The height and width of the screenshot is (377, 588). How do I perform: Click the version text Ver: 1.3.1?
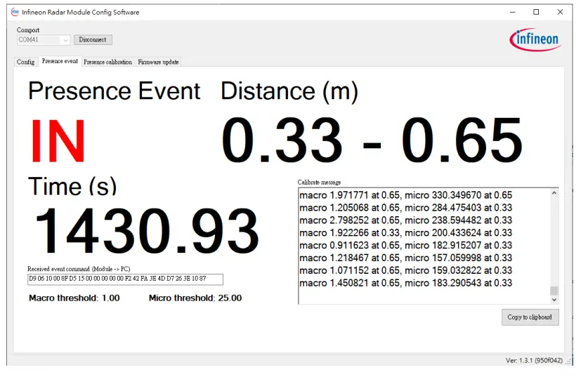pos(534,361)
